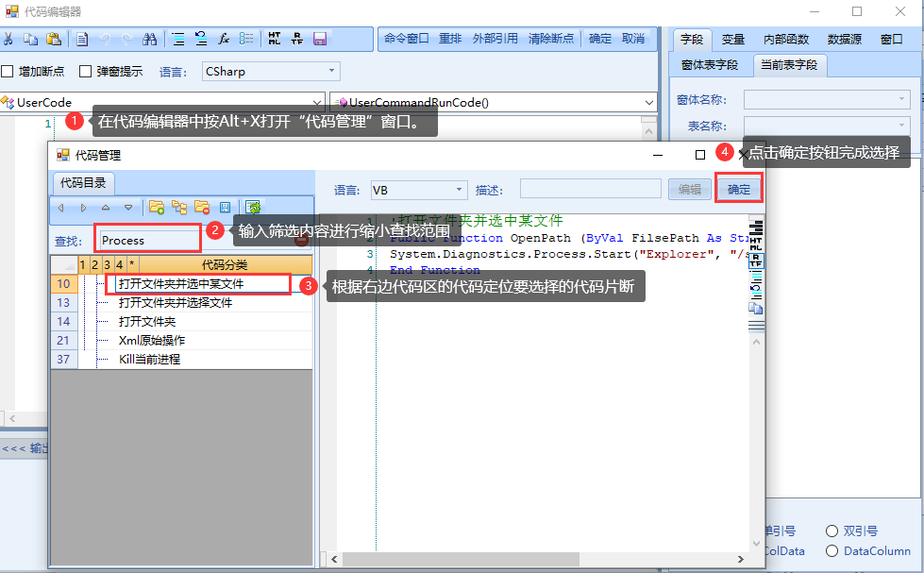Click the refresh icon with green arrows

[253, 207]
